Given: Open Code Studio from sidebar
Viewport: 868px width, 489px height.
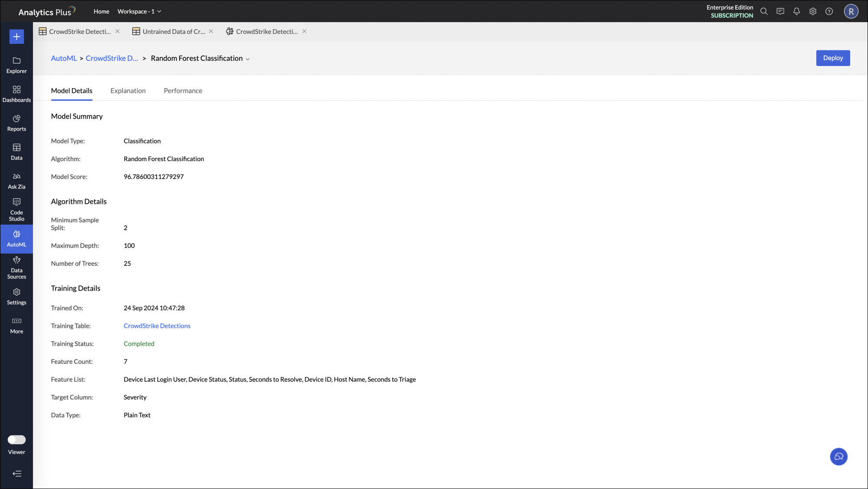Looking at the screenshot, I should [x=16, y=209].
